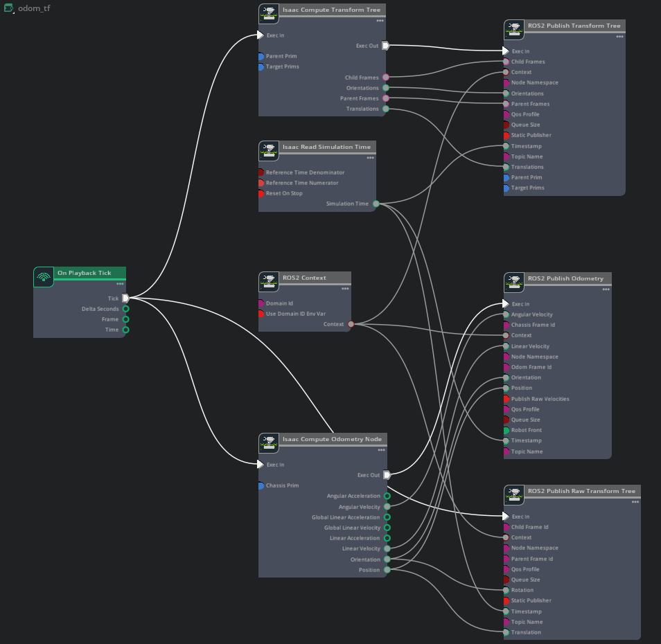Click Exec Out port of Compute Transform Tree
Viewport: 661px width, 644px height.
point(386,46)
